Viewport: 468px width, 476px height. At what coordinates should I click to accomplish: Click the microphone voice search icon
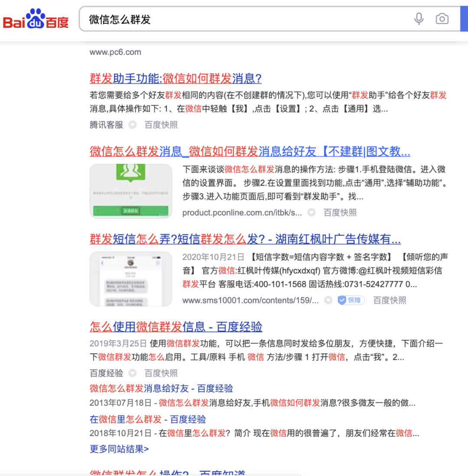click(x=419, y=19)
